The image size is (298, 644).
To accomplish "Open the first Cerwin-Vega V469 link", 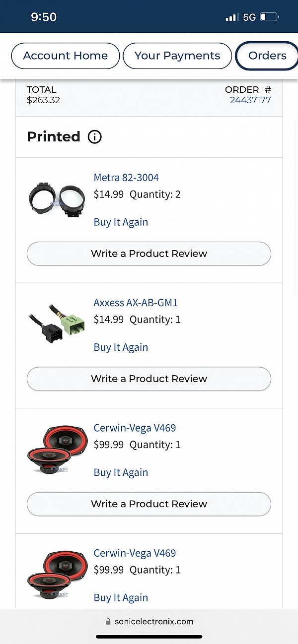I will click(x=135, y=428).
